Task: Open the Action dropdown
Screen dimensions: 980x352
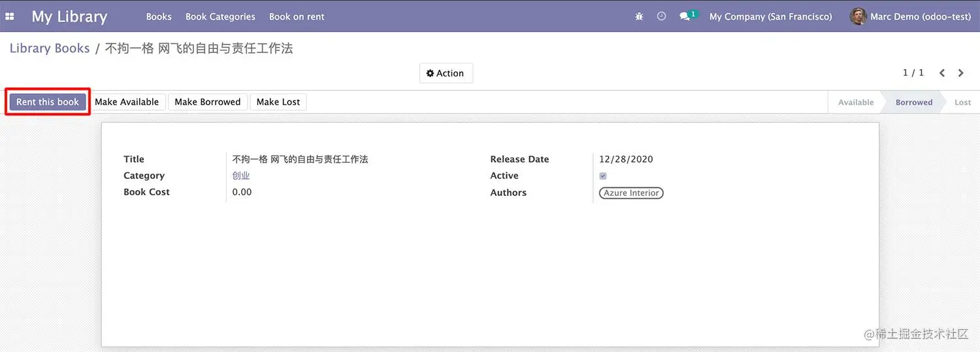Action: coord(446,73)
